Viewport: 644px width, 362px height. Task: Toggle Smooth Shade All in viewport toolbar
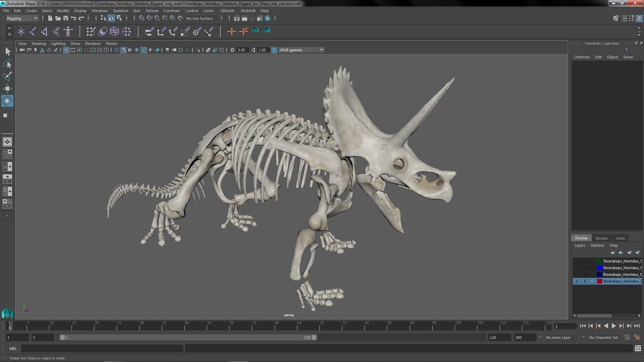pyautogui.click(x=123, y=50)
